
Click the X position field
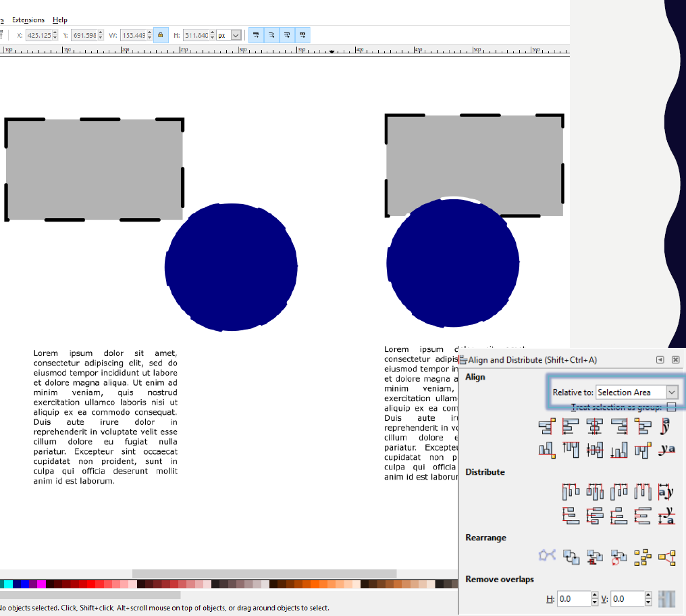point(38,35)
